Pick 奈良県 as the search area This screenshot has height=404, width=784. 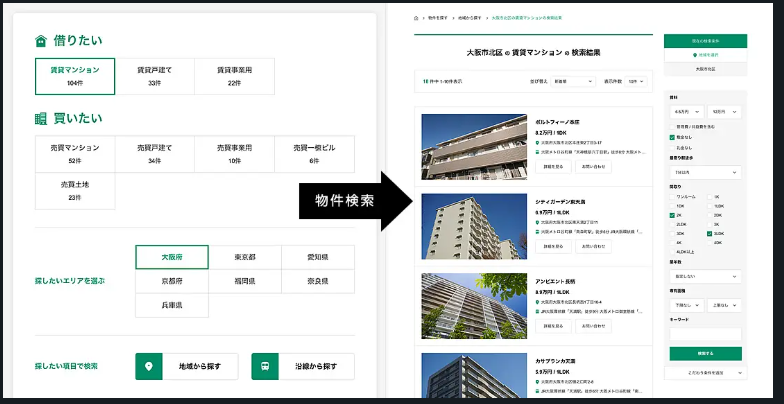[x=318, y=281]
